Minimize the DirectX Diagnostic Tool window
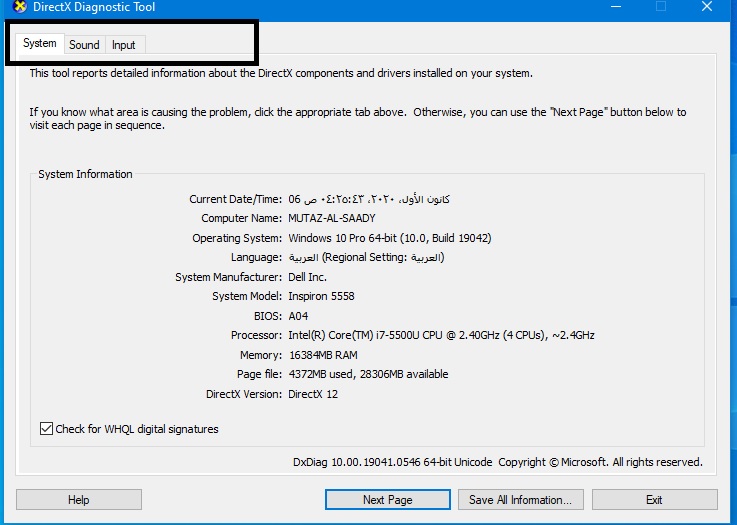Image resolution: width=737 pixels, height=525 pixels. [x=616, y=7]
